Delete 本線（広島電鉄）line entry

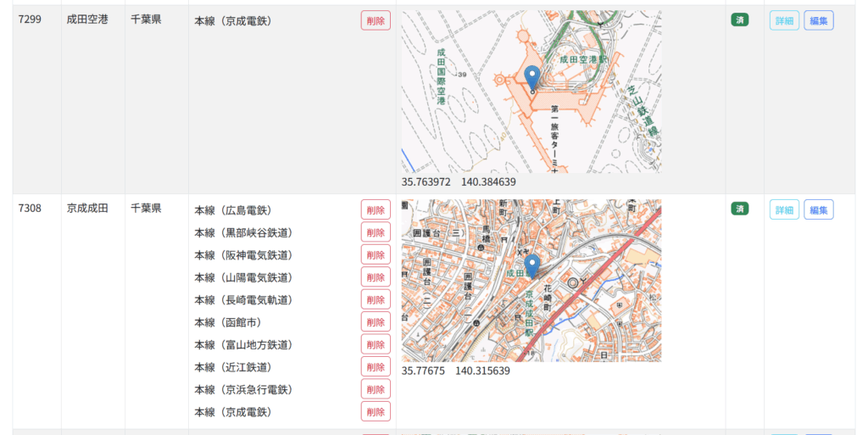click(x=376, y=209)
